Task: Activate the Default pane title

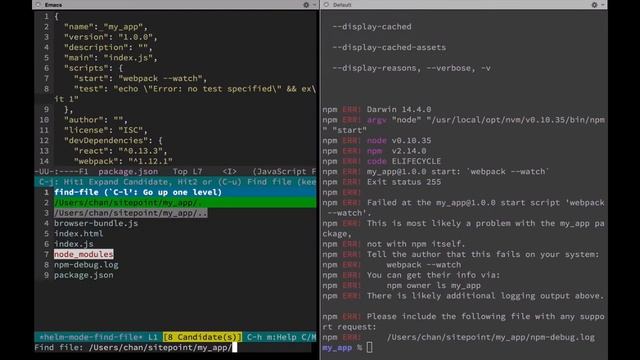Action: pos(342,5)
